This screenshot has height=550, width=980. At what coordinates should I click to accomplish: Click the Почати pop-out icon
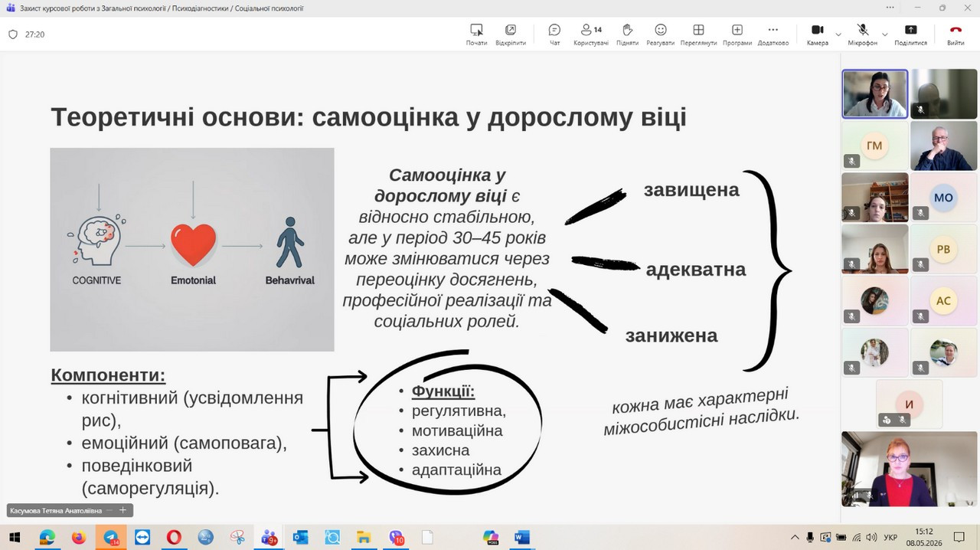(476, 34)
